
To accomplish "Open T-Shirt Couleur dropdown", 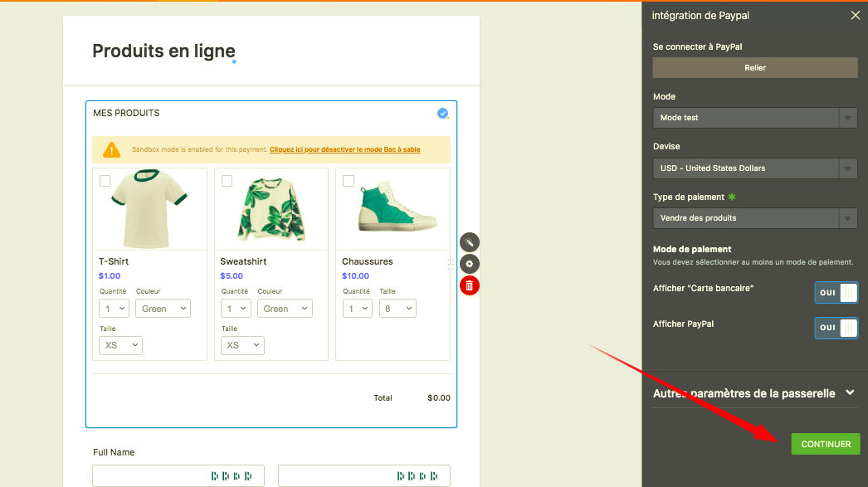I will [x=163, y=309].
